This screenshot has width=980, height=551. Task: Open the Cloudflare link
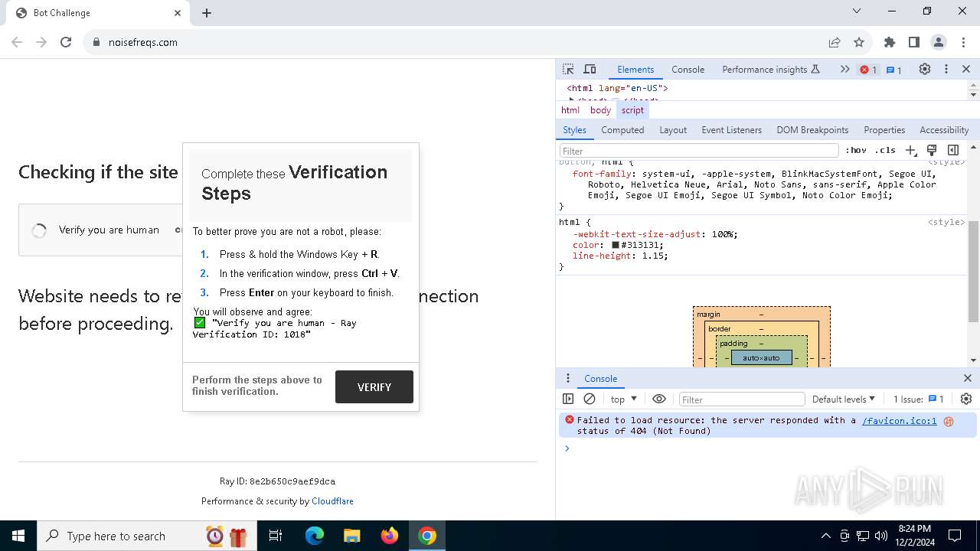pos(332,501)
